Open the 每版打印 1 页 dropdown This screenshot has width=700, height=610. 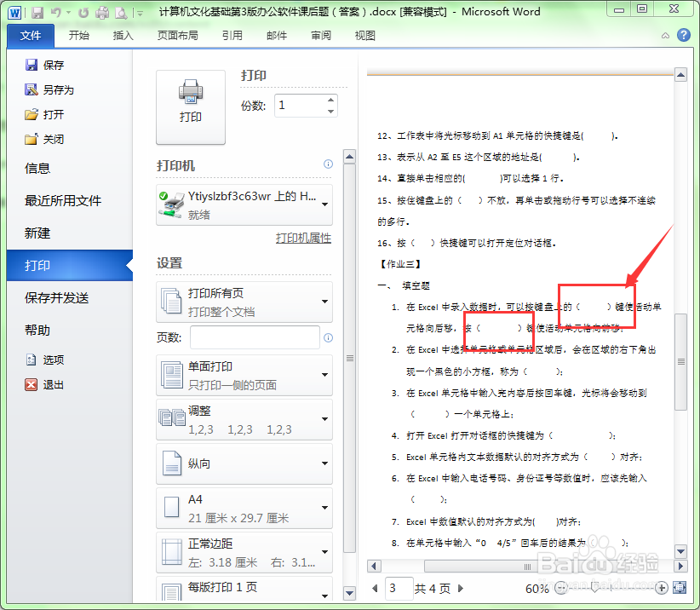tap(244, 590)
